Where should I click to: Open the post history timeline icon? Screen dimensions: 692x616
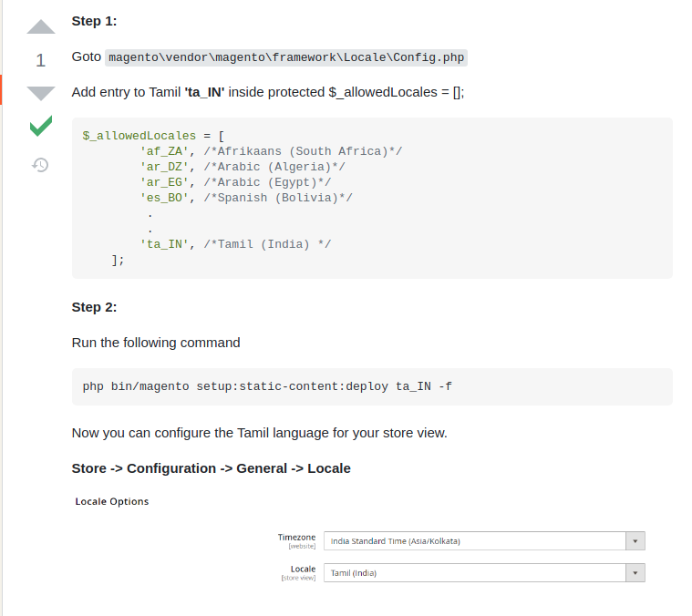pos(41,165)
